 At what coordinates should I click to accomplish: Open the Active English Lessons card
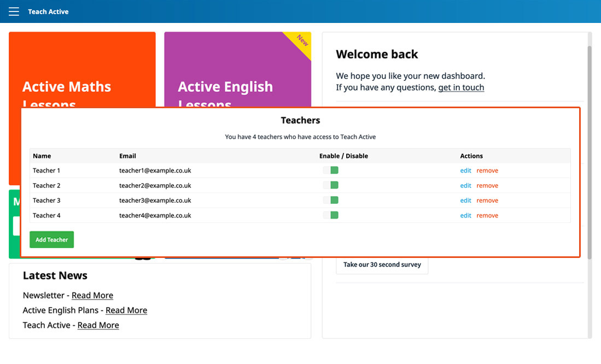tap(238, 69)
